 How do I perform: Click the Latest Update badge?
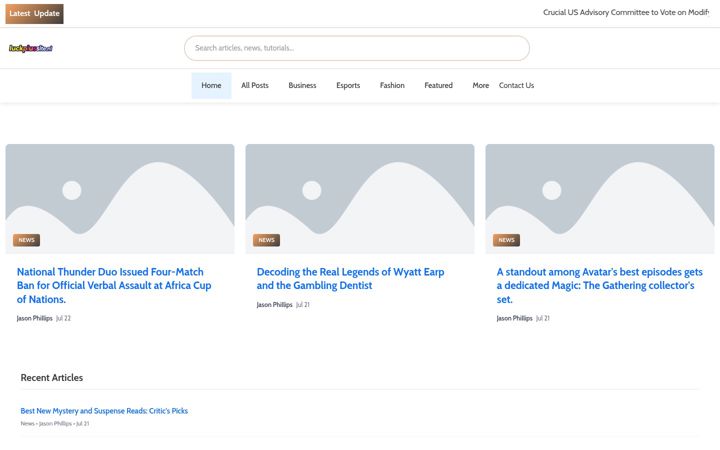click(x=34, y=14)
